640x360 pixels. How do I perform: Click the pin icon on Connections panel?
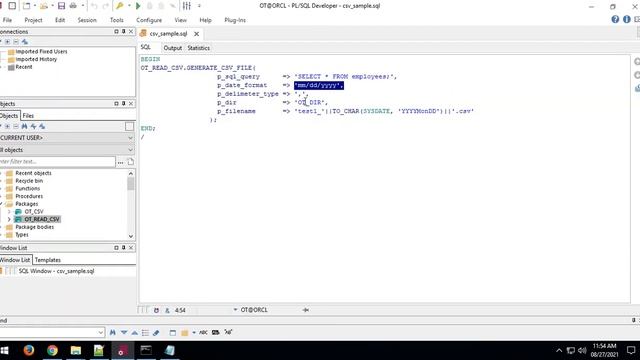(124, 31)
